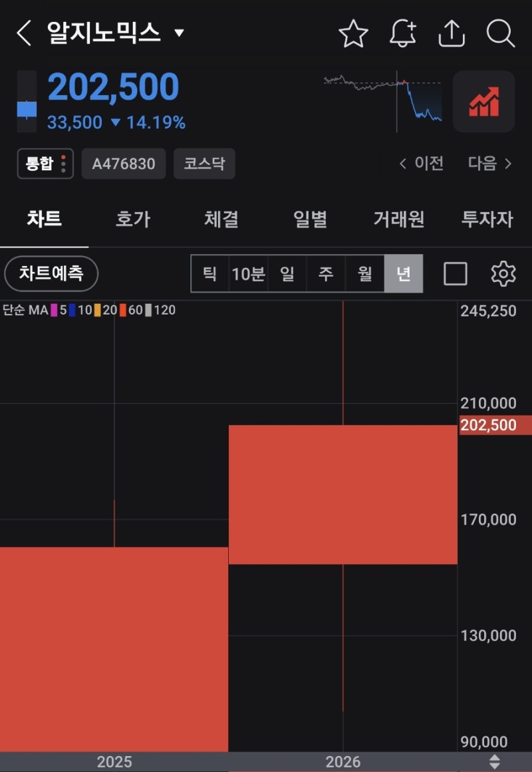
Task: Tap the 170,000 axis label
Action: tap(488, 519)
